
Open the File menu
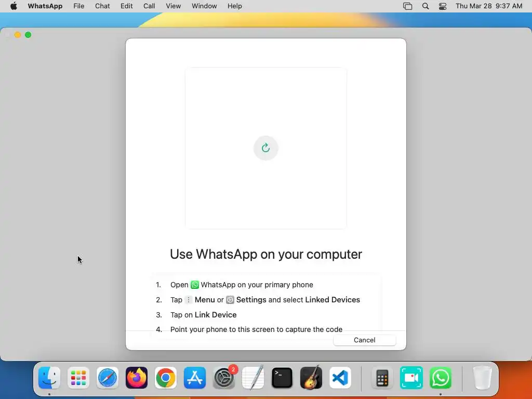(x=79, y=6)
